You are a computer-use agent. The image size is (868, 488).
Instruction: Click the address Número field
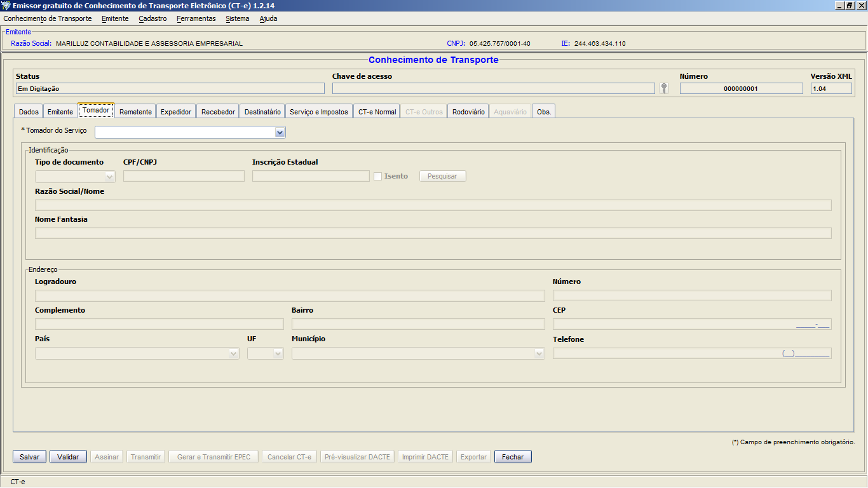click(692, 295)
